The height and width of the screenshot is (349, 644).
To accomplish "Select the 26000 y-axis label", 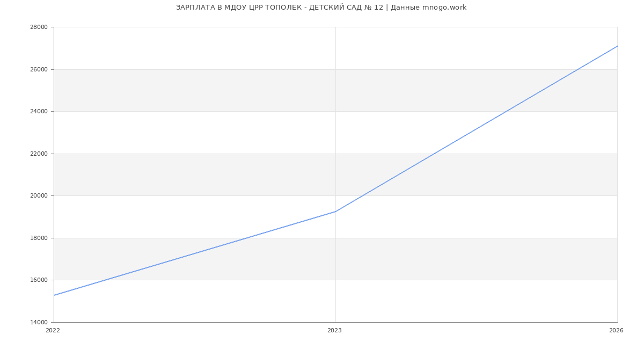I will tap(39, 69).
